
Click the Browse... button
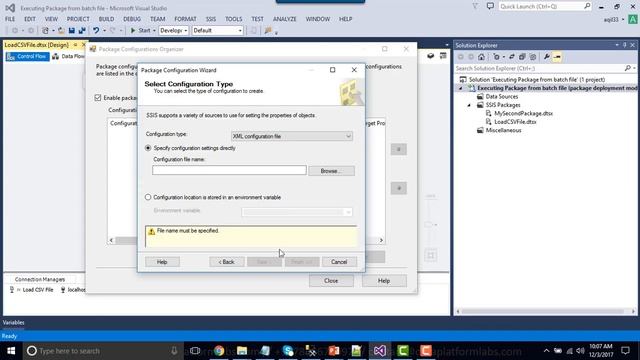point(331,171)
